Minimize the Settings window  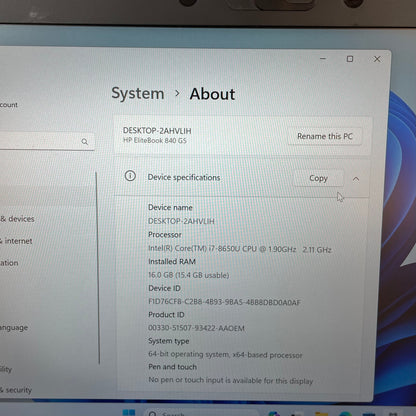[x=323, y=59]
